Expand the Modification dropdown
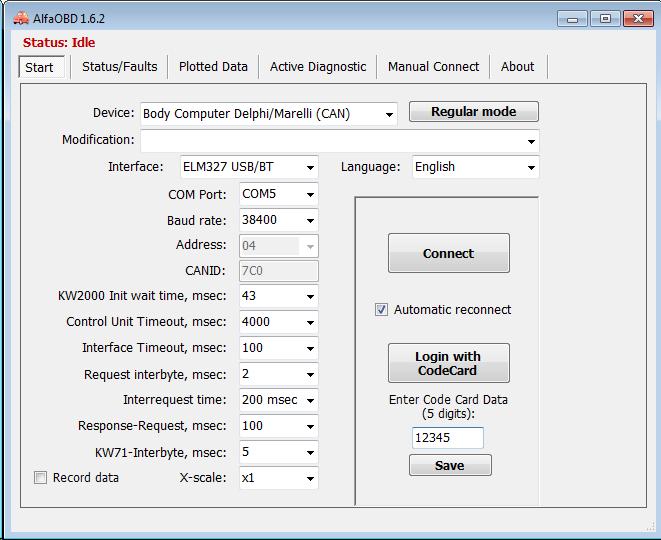661x540 pixels. tap(530, 141)
